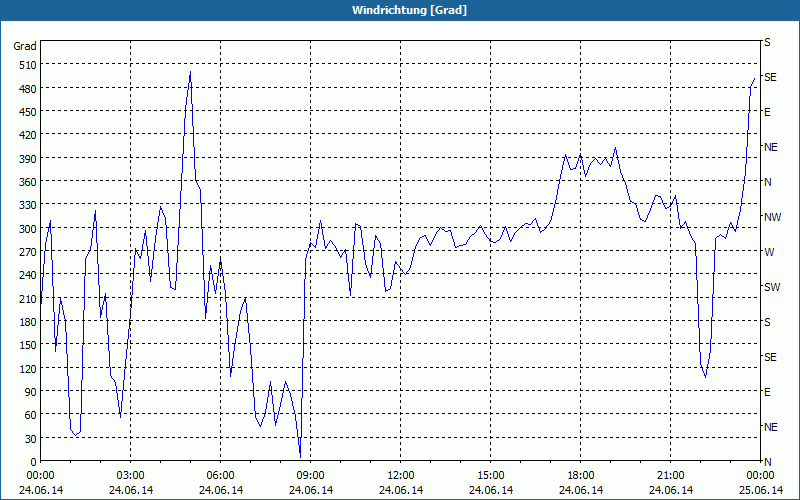
Task: Click the sharp dip in the line after 22:00
Action: coord(706,377)
